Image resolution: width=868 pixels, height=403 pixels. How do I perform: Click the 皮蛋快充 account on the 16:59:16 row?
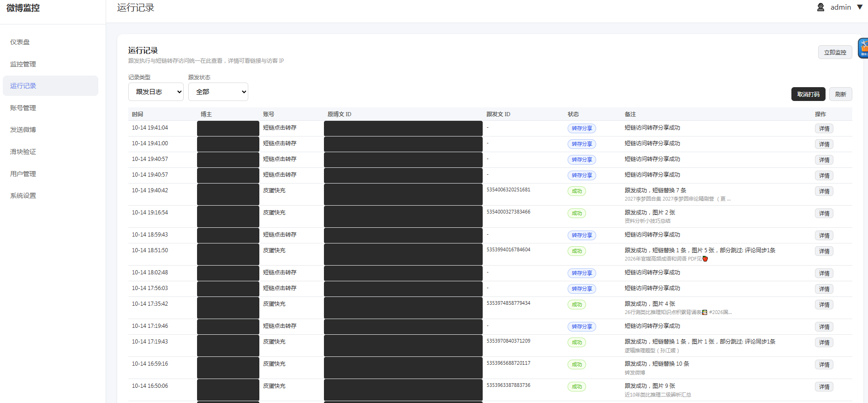[274, 364]
